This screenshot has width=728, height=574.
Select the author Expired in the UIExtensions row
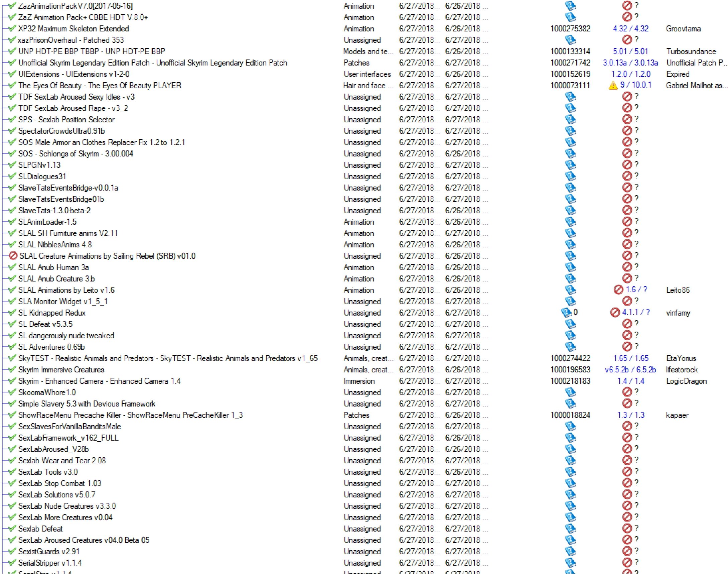[x=678, y=74]
